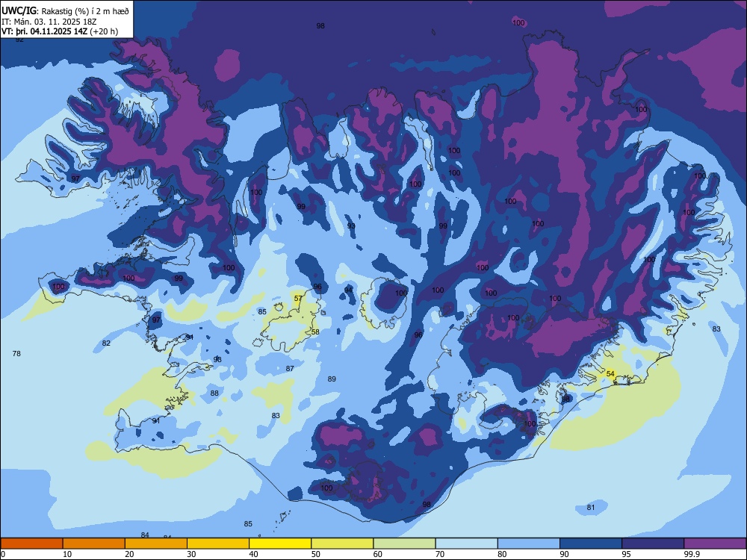Click the '58' humidity value on the map
The width and height of the screenshot is (747, 560).
315,332
